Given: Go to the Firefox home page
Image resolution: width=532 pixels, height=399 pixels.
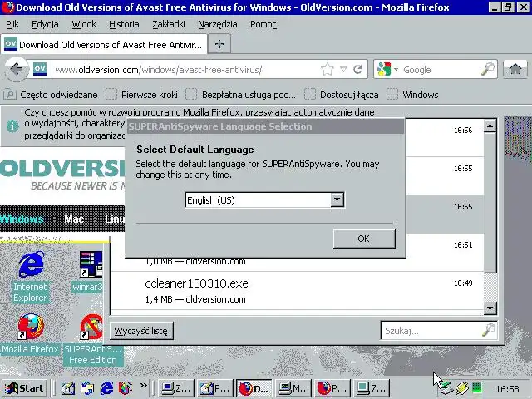Looking at the screenshot, I should tap(515, 69).
